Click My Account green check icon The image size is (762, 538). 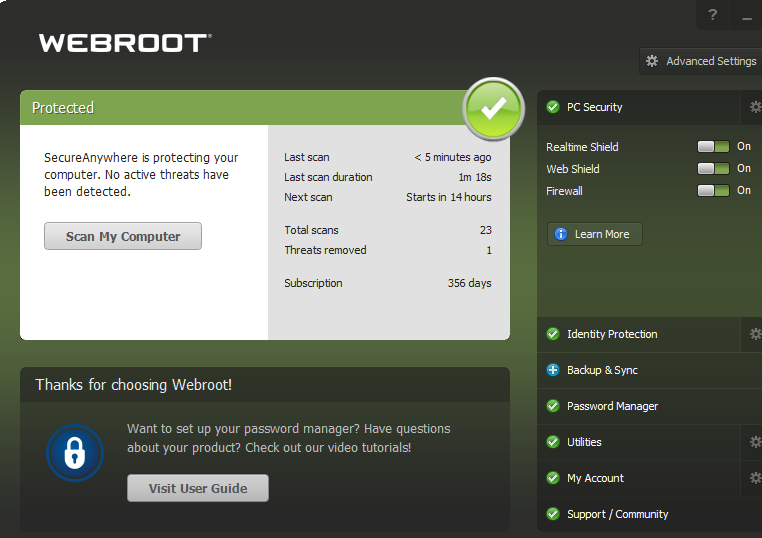[553, 478]
